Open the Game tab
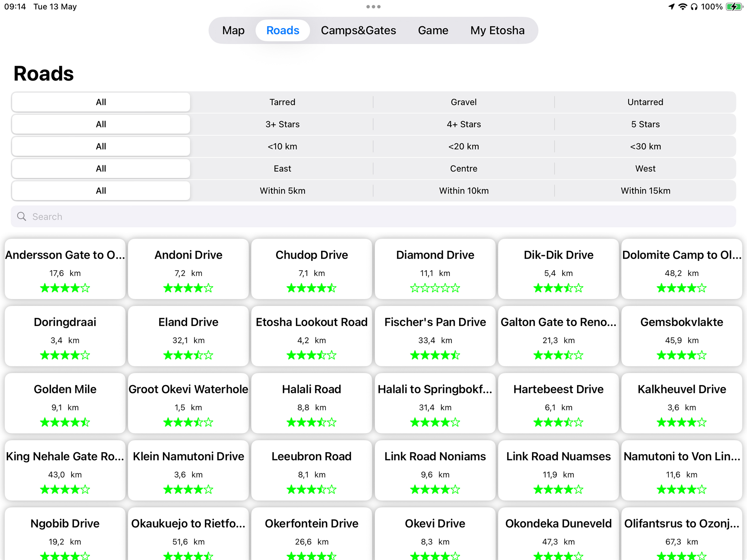 [433, 30]
